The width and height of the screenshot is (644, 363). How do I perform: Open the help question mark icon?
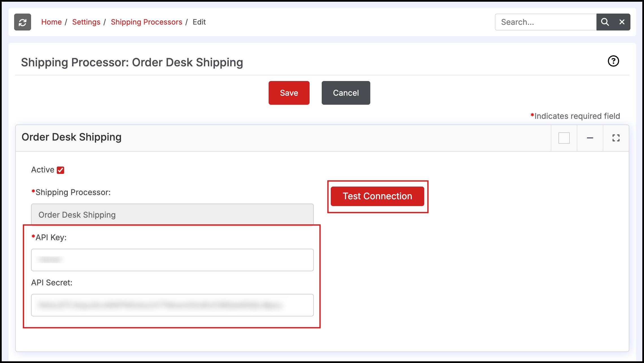pos(613,61)
